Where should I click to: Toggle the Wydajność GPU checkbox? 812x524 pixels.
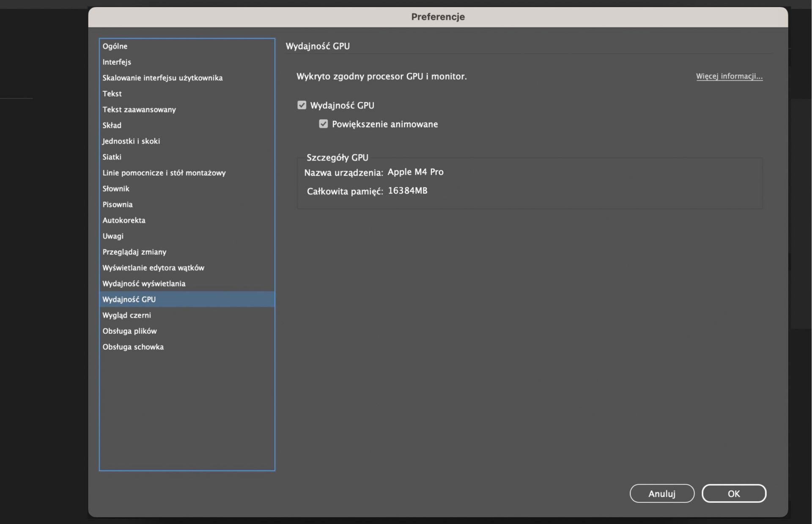click(x=302, y=105)
